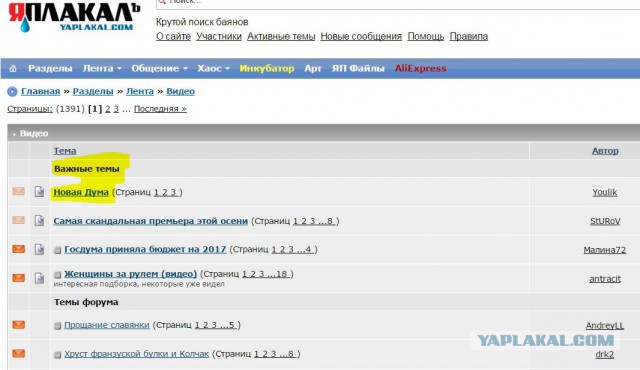The height and width of the screenshot is (370, 640).
Task: Click the envelope icon in Новая Дума row
Action: point(18,191)
